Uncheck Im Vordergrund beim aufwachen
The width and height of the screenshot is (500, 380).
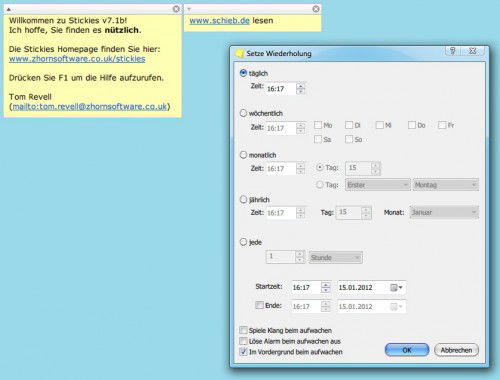pyautogui.click(x=243, y=352)
